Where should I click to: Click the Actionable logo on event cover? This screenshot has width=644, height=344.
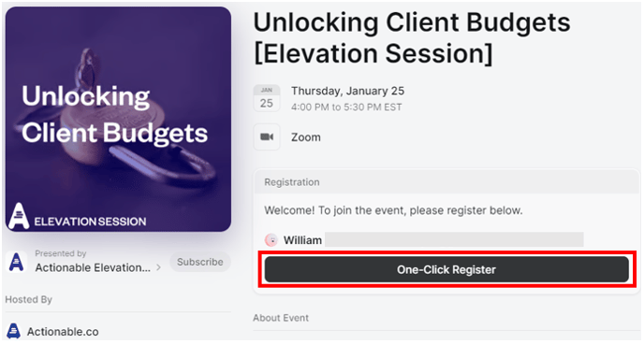(19, 216)
